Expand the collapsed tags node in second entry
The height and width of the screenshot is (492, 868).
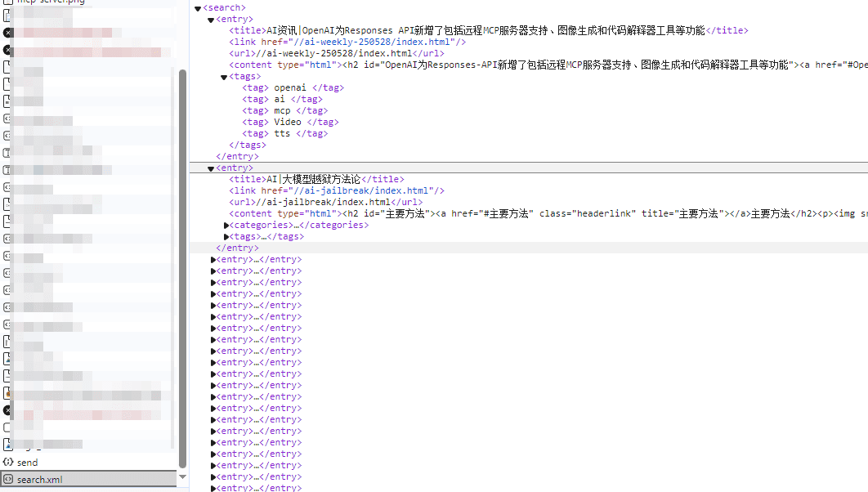[227, 237]
